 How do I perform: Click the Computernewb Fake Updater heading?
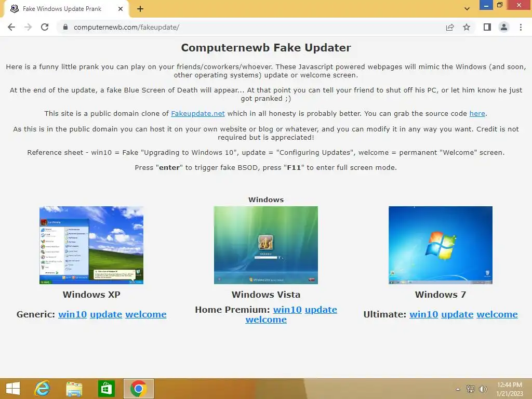(265, 48)
